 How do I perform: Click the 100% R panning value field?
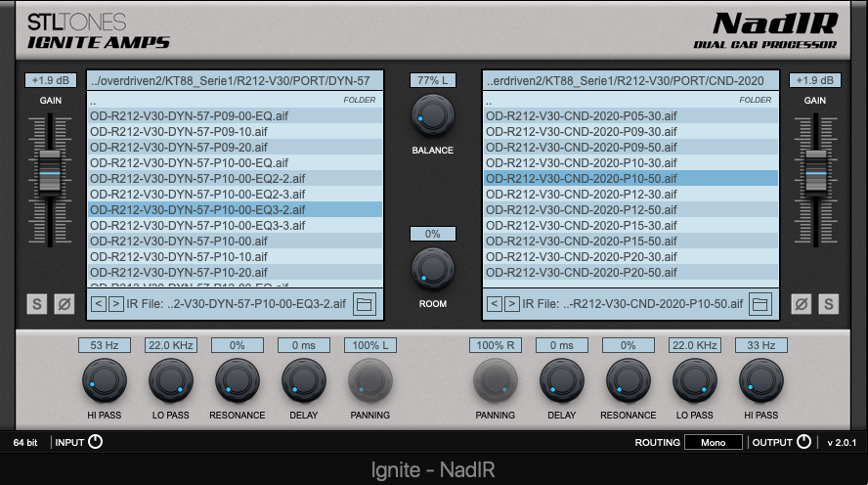[x=495, y=345]
